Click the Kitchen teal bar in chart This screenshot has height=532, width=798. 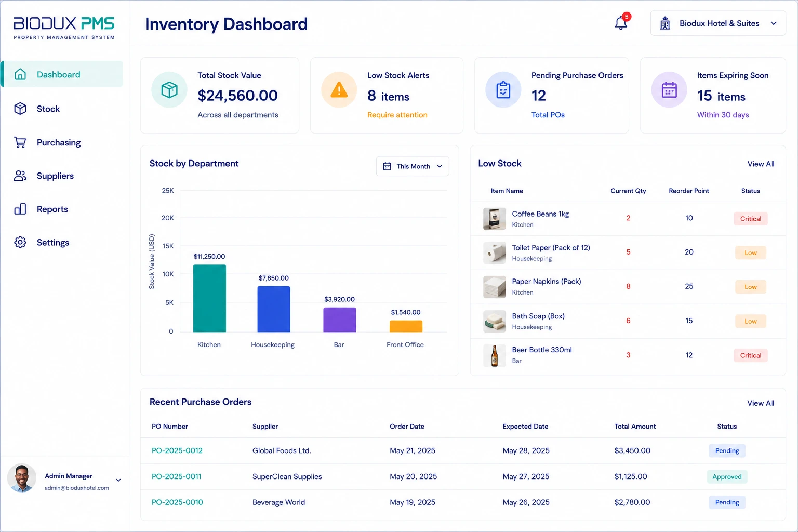(x=209, y=298)
